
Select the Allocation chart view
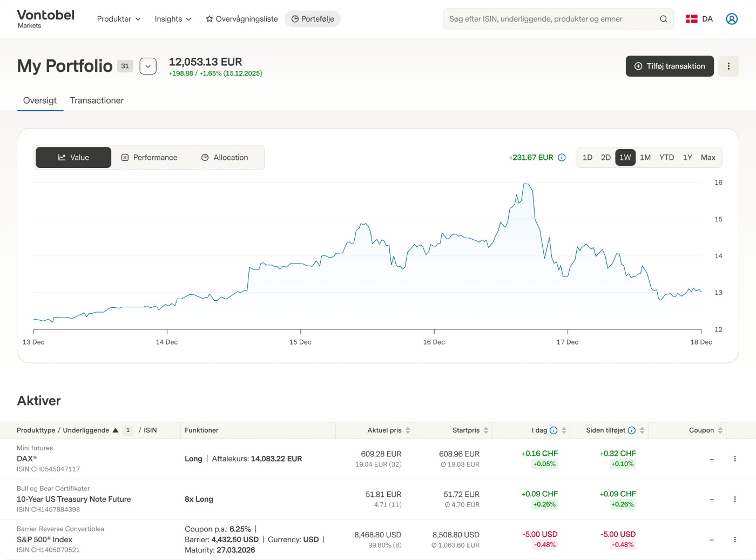pyautogui.click(x=225, y=158)
